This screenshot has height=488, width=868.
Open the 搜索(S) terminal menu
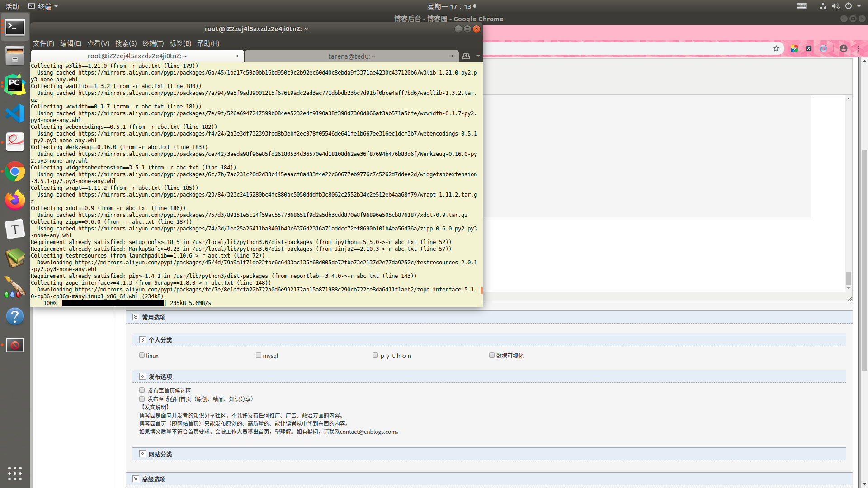[x=126, y=43]
